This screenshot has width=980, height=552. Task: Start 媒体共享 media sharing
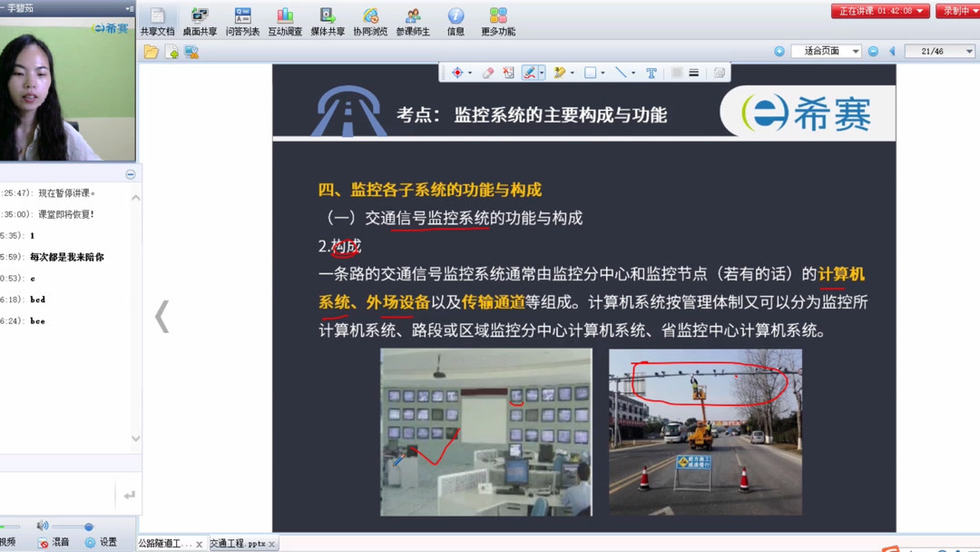[x=328, y=18]
